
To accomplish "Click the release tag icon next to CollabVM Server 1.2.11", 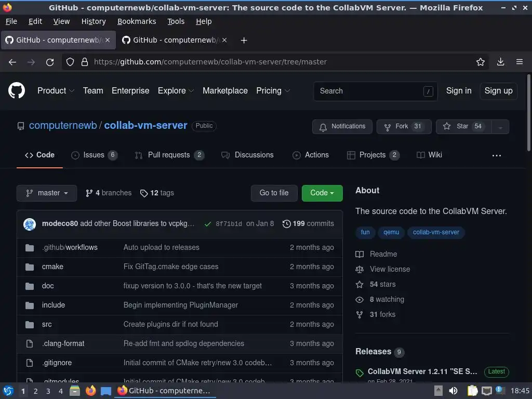I will tap(360, 373).
